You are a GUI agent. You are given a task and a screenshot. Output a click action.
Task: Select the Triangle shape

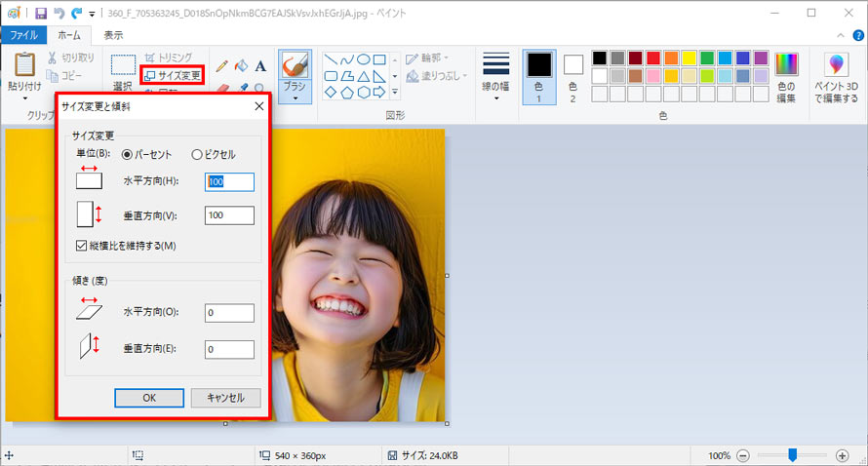coord(363,76)
